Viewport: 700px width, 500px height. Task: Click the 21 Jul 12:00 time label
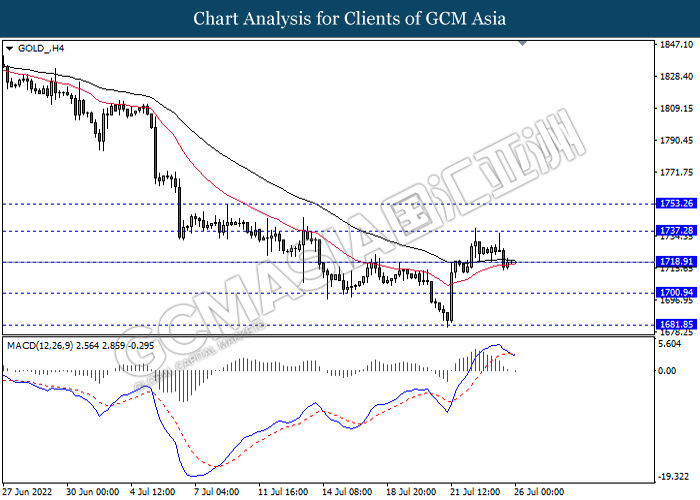pos(475,492)
